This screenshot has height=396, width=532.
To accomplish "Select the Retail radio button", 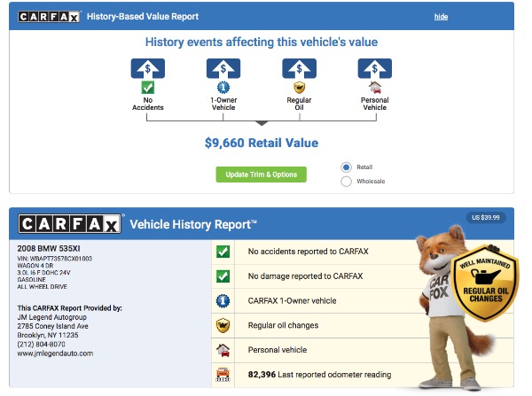I will pyautogui.click(x=346, y=167).
